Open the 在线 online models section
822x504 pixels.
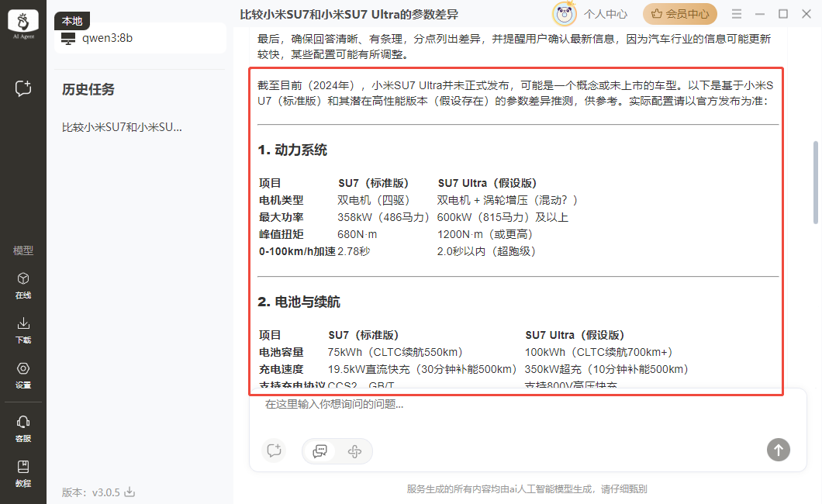(23, 285)
